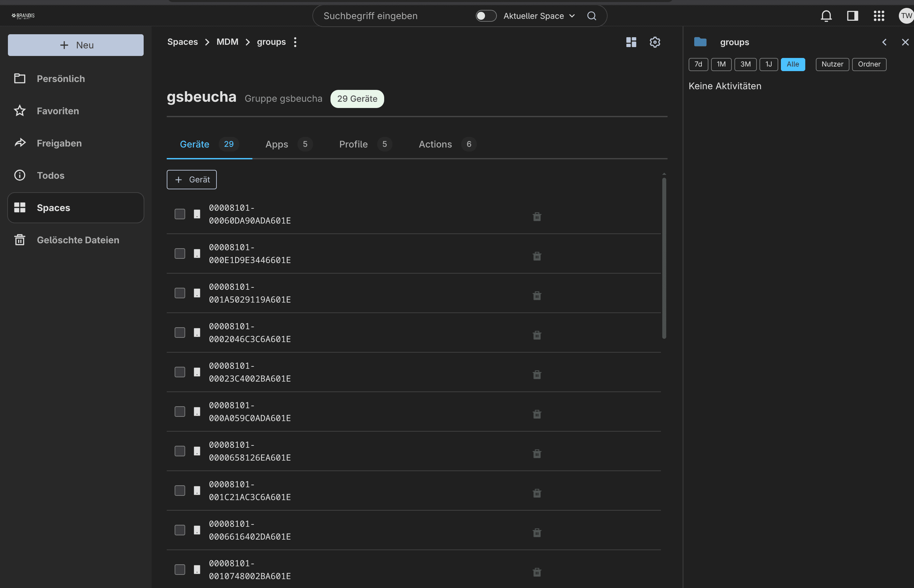Switch to the Profile tab

click(366, 144)
